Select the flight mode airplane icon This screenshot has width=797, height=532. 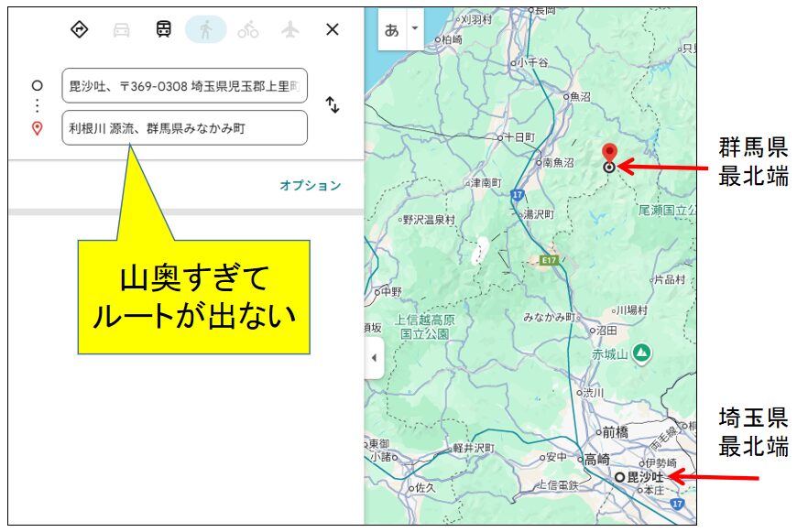(x=290, y=29)
